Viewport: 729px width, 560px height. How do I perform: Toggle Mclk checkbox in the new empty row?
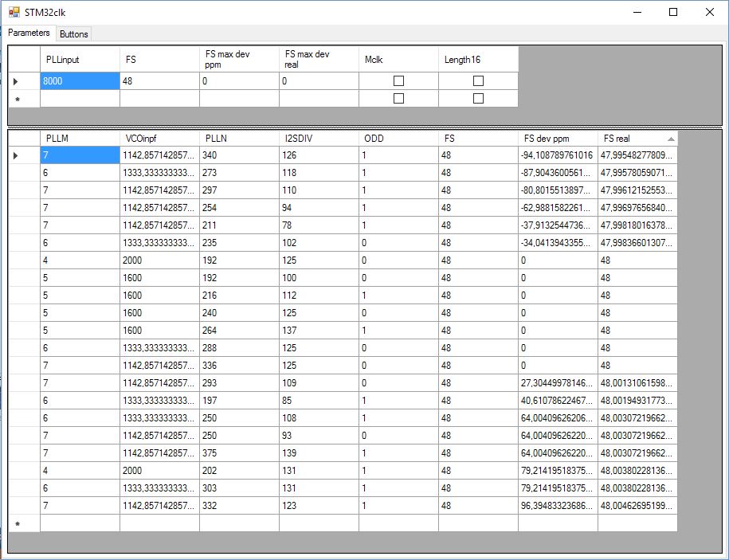[398, 99]
